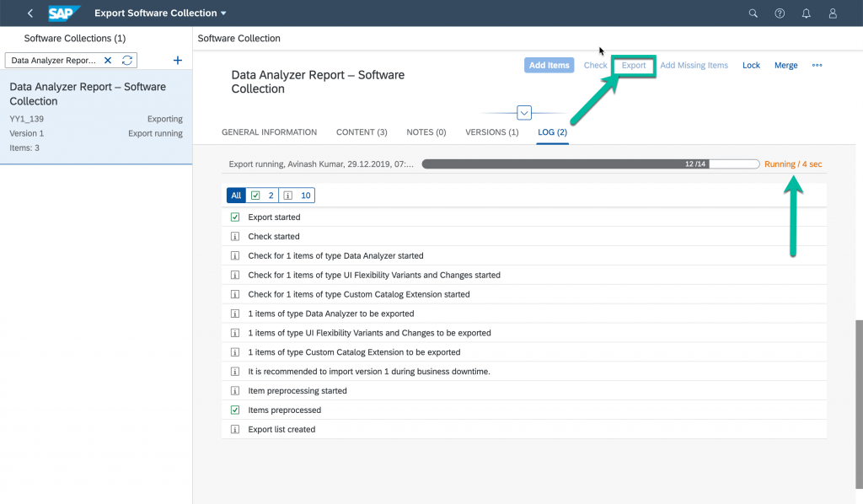Click the vertical scrollbar on the right

point(859,405)
